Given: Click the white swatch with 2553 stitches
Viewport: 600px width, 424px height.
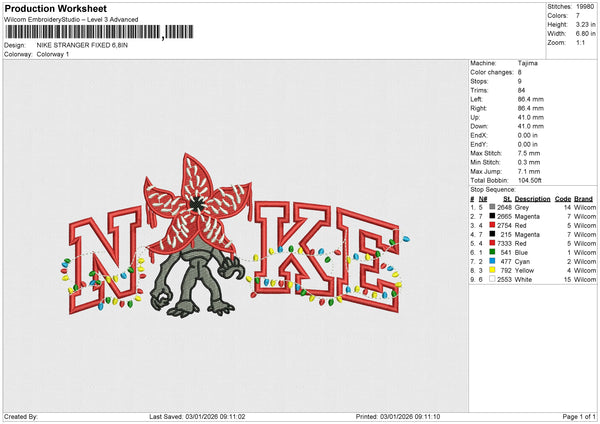Looking at the screenshot, I should [x=492, y=279].
